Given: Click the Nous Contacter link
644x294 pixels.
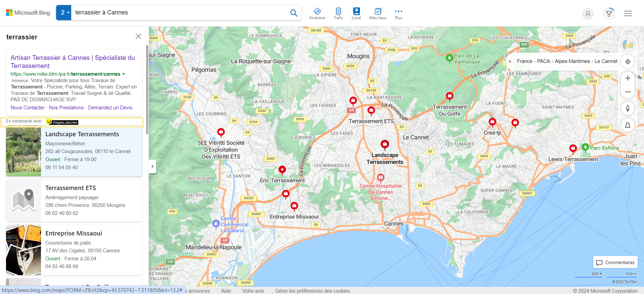Looking at the screenshot, I should click(x=28, y=108).
